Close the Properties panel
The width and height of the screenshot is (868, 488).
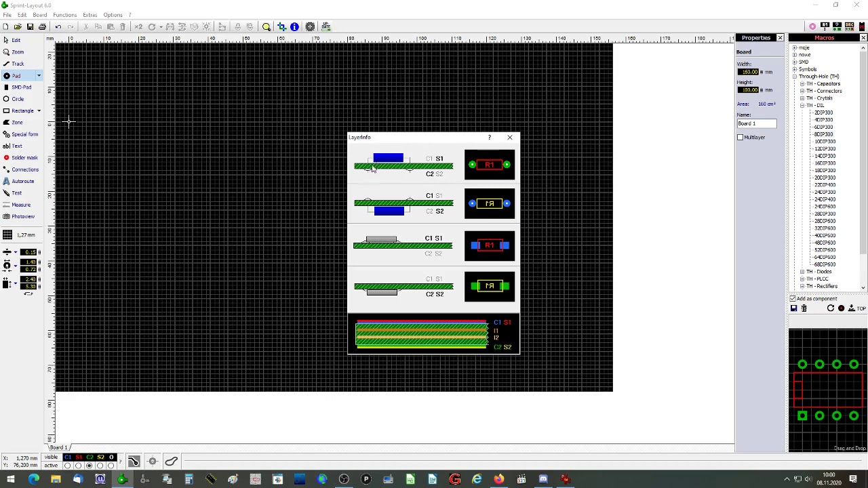tap(780, 38)
